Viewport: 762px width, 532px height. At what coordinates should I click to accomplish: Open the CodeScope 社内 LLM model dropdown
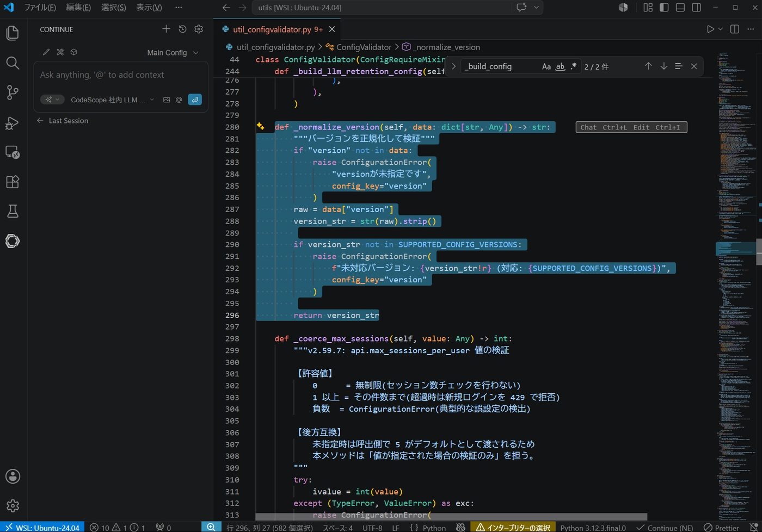click(113, 100)
